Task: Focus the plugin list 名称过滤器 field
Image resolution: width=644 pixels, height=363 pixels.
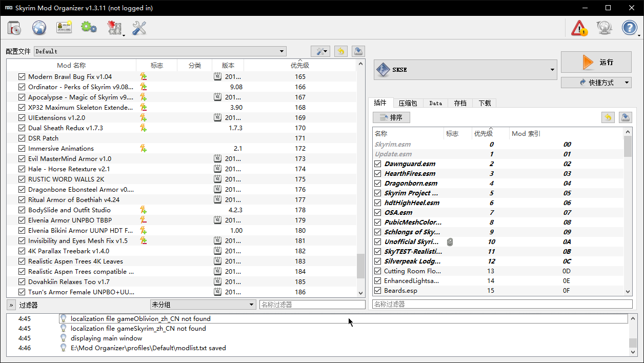Action: pyautogui.click(x=502, y=304)
